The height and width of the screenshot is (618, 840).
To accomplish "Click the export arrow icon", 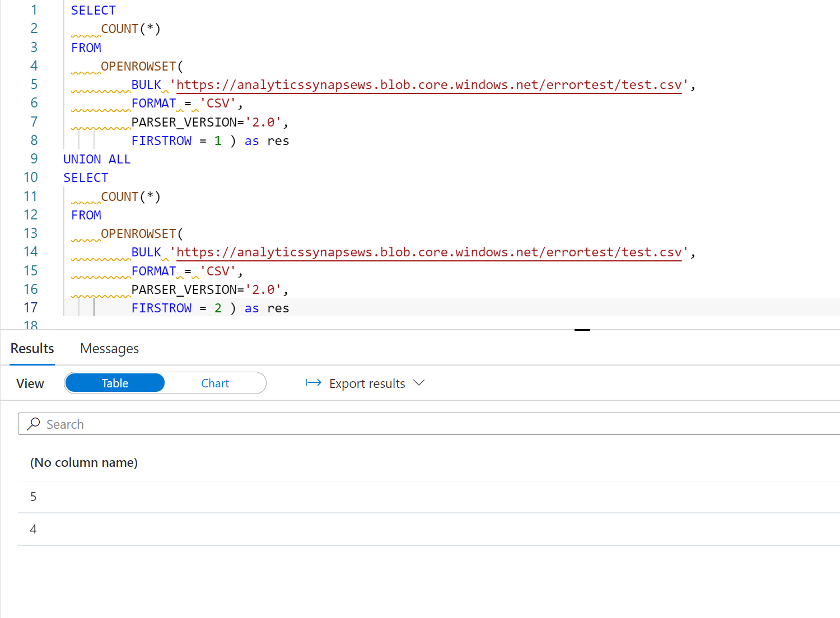I will [x=313, y=383].
